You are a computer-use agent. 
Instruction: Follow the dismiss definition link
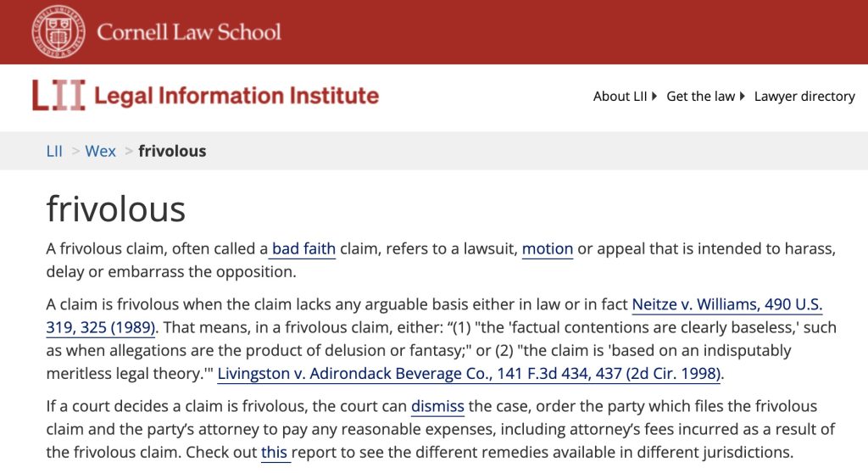point(437,406)
